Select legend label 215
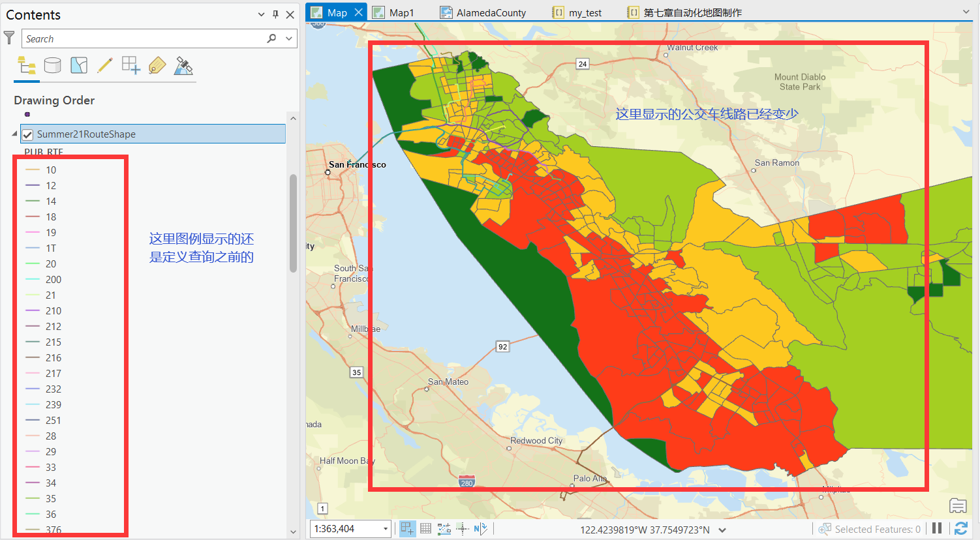The height and width of the screenshot is (540, 980). coord(54,342)
